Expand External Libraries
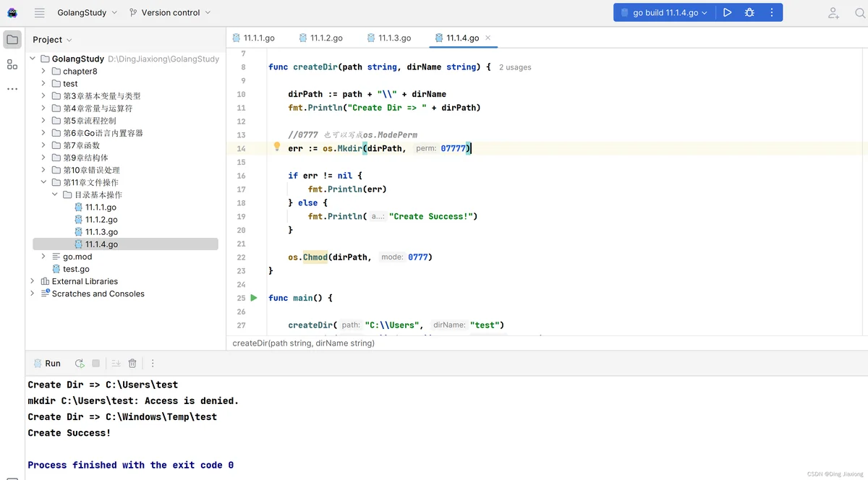This screenshot has width=868, height=480. pos(33,281)
